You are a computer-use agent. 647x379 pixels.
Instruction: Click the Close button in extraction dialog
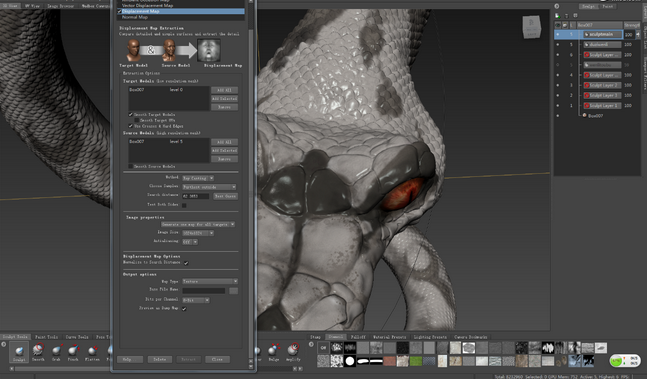217,360
